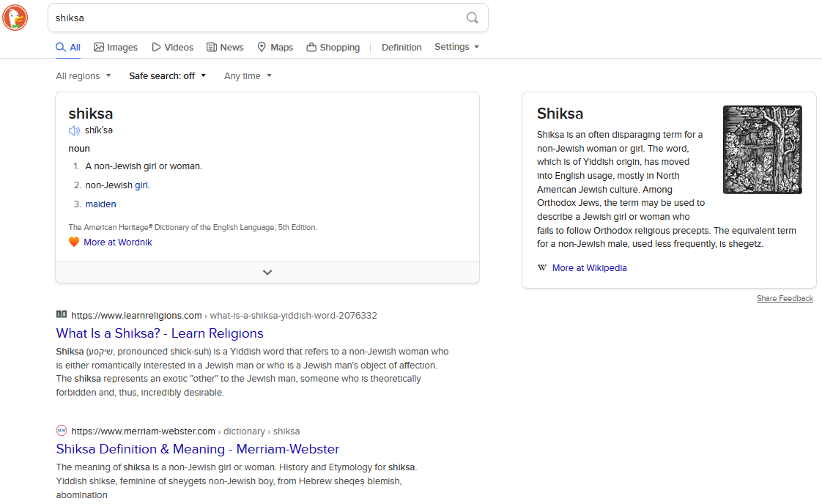Select the All results tab
The image size is (822, 504).
click(68, 47)
